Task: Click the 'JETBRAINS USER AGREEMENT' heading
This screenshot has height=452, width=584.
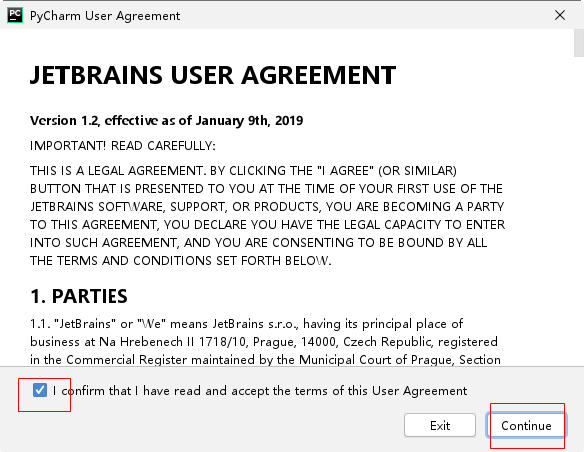Action: 213,75
